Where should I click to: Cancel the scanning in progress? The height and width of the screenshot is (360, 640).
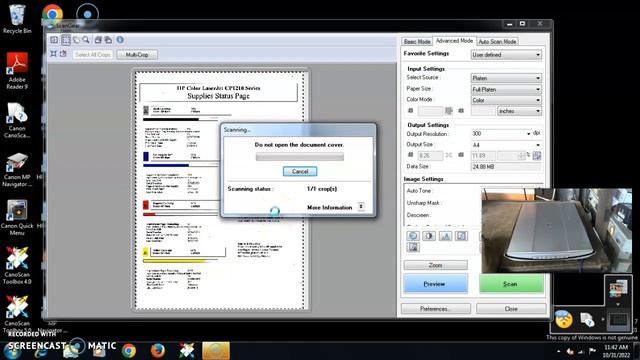[x=300, y=171]
